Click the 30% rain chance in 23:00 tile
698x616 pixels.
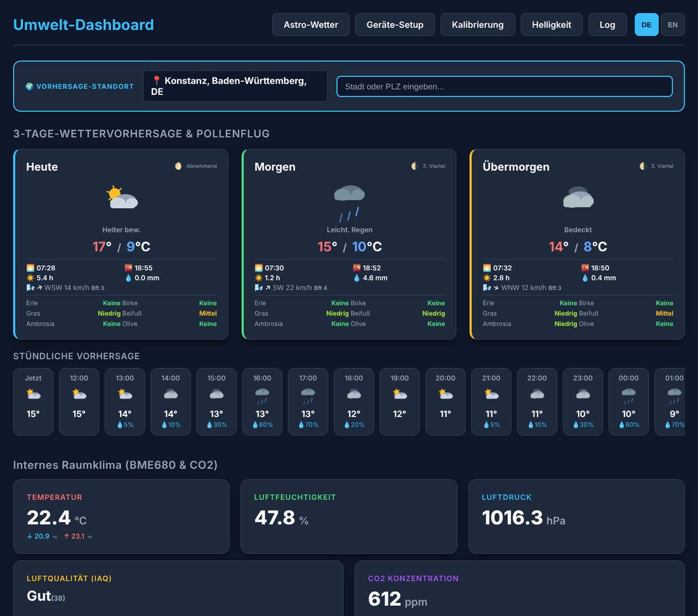(x=583, y=424)
